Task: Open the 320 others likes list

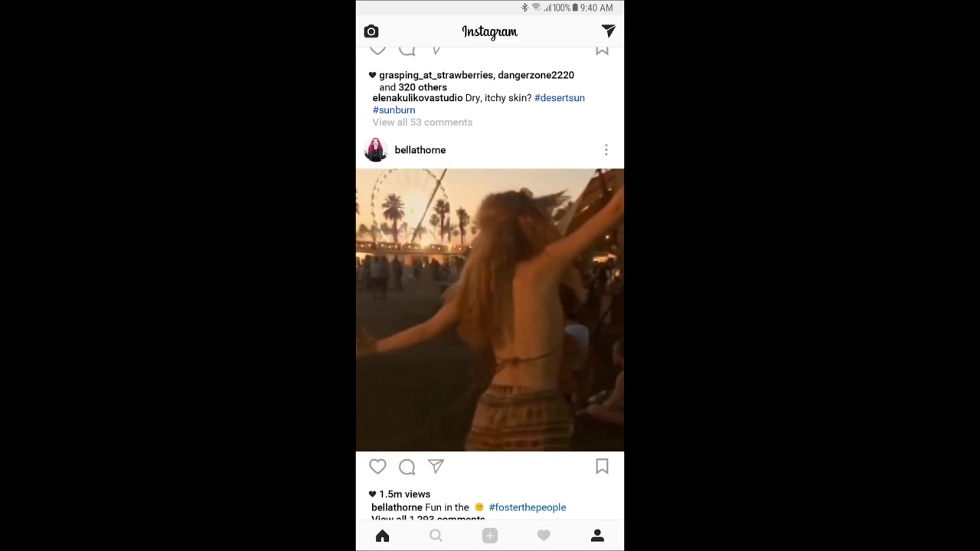Action: click(423, 87)
